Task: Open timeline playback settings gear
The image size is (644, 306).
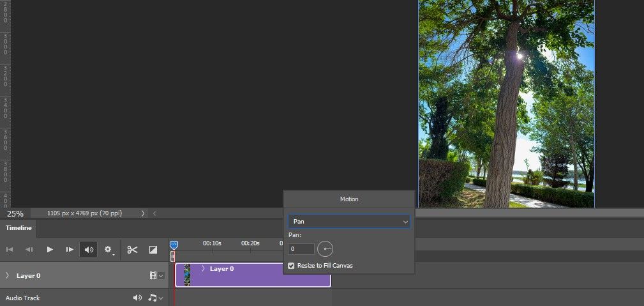Action: [x=109, y=250]
